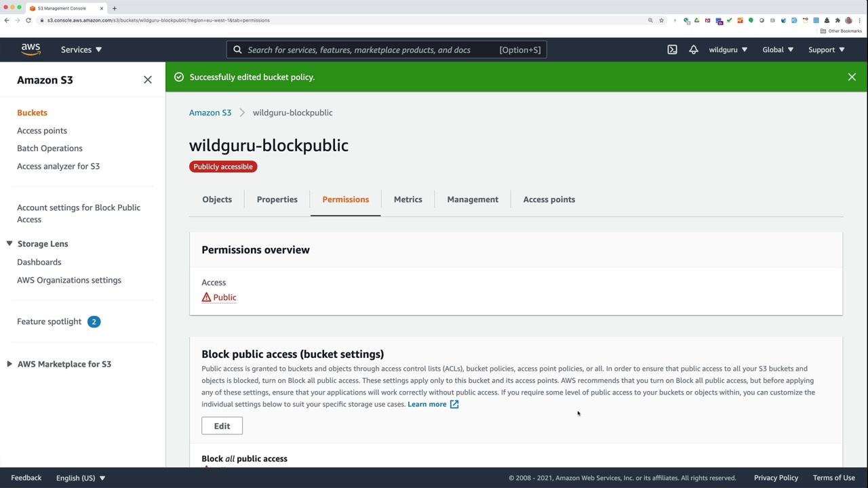Click the orange analytics extension icon
Image resolution: width=868 pixels, height=488 pixels.
740,20
